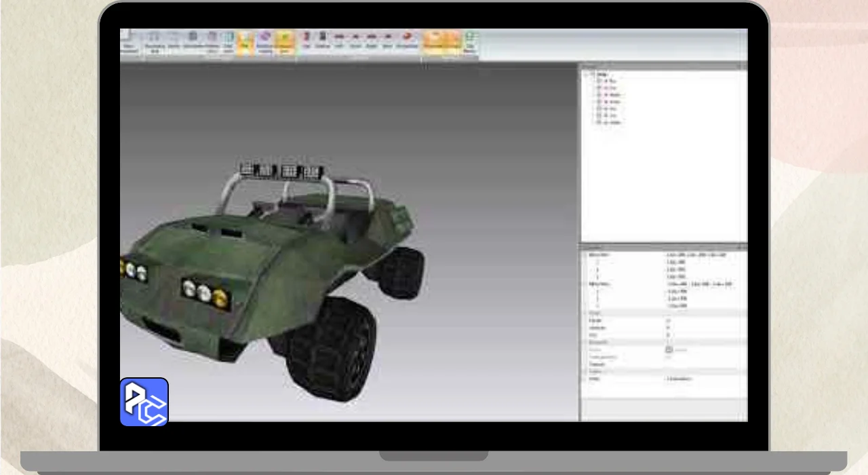
Task: Click the green vehicle model in the 3D viewport
Action: (271, 271)
